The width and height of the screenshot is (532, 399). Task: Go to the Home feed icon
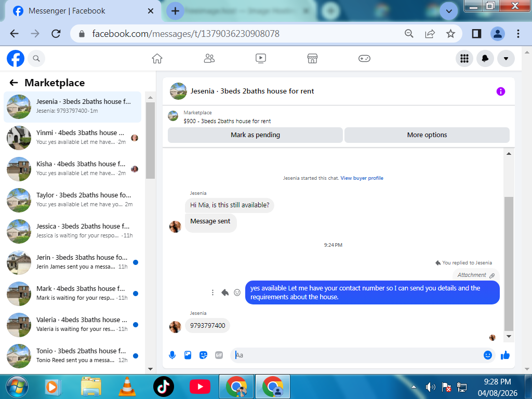(157, 58)
